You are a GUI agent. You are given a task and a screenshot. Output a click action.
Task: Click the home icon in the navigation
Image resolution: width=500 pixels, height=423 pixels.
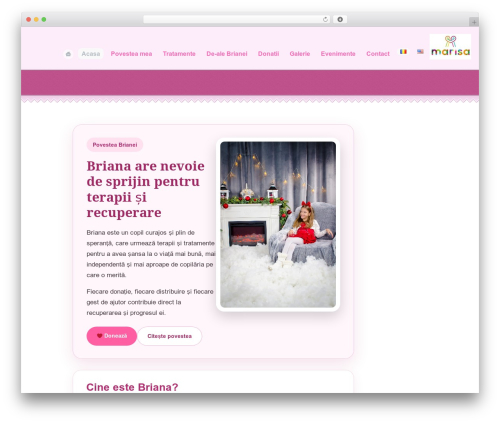[68, 54]
